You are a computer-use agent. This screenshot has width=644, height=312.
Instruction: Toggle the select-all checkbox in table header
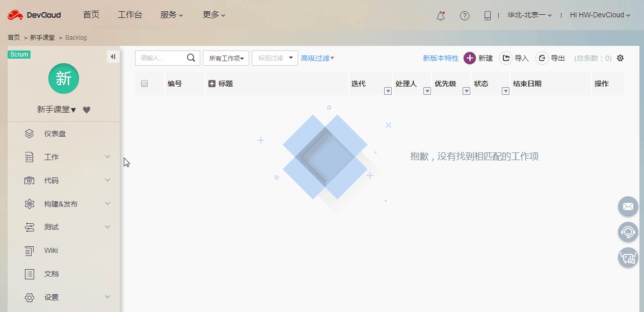click(x=144, y=83)
